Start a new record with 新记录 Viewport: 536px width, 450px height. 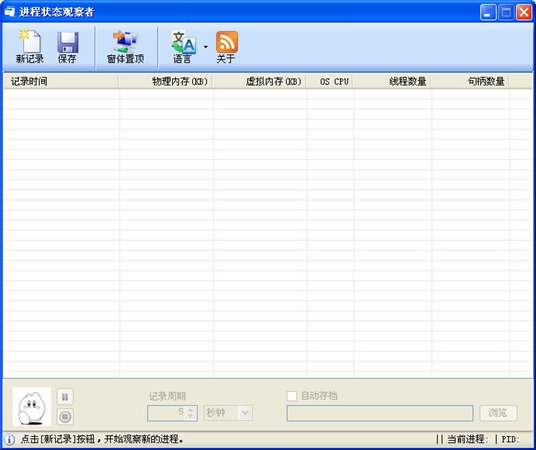point(30,47)
